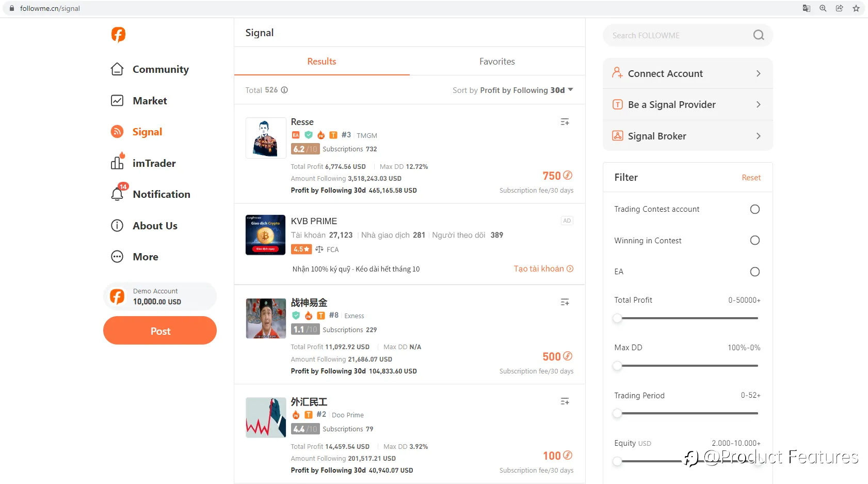Image resolution: width=868 pixels, height=484 pixels.
Task: Go to imTrader menu item
Action: coord(154,163)
